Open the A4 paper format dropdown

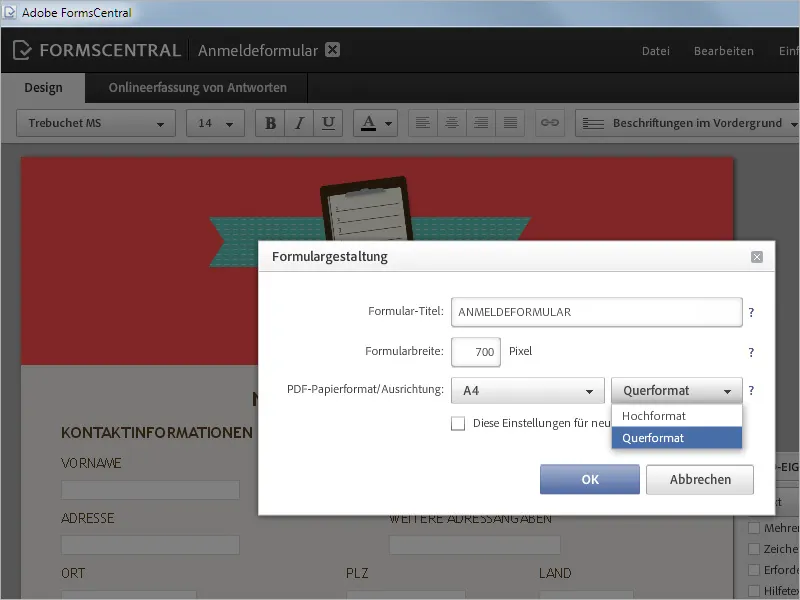[528, 390]
